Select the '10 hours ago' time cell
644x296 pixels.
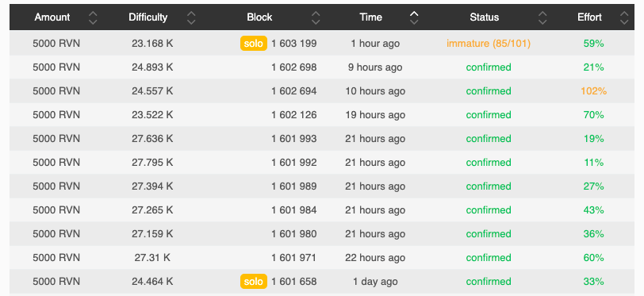click(375, 90)
